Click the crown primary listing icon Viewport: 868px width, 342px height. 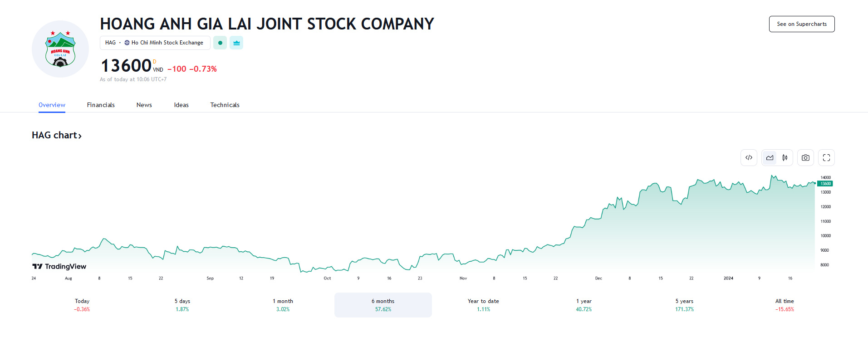[236, 43]
